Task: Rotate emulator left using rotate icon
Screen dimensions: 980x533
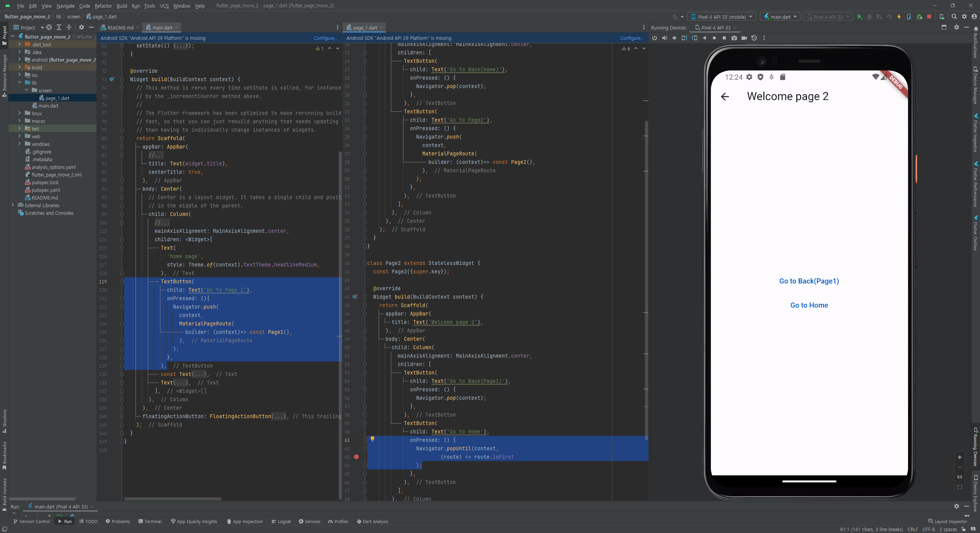Action: pyautogui.click(x=684, y=38)
